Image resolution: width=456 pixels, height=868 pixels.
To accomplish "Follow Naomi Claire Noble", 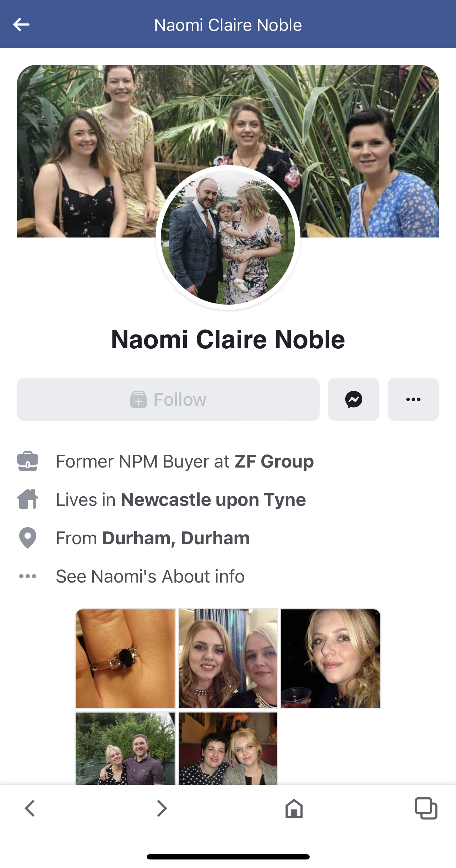I will [168, 399].
